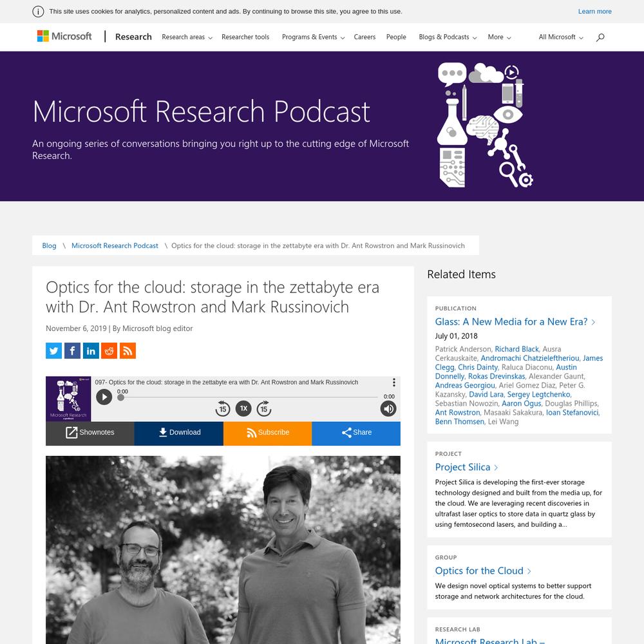Click the podcast progress bar
This screenshot has height=644, width=644.
point(249,397)
